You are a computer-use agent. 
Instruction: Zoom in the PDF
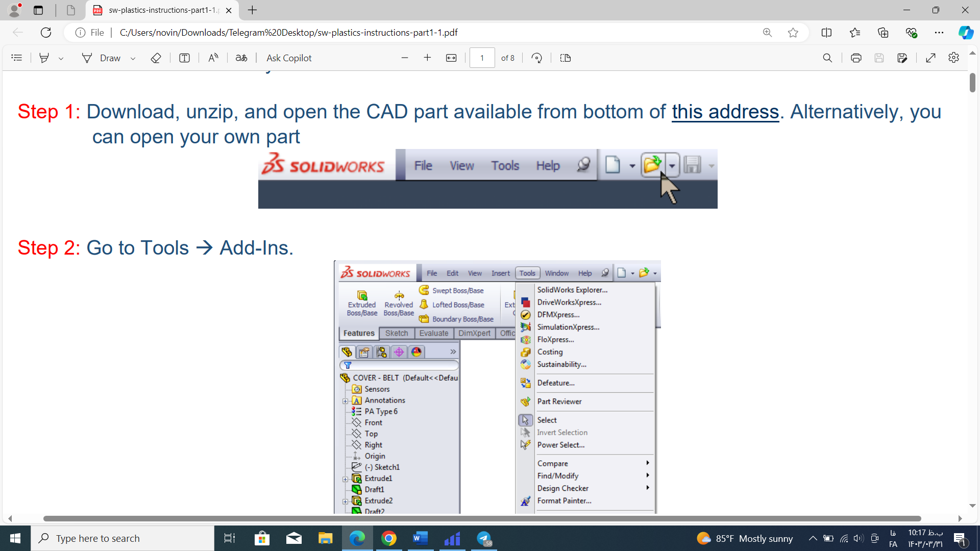(427, 58)
